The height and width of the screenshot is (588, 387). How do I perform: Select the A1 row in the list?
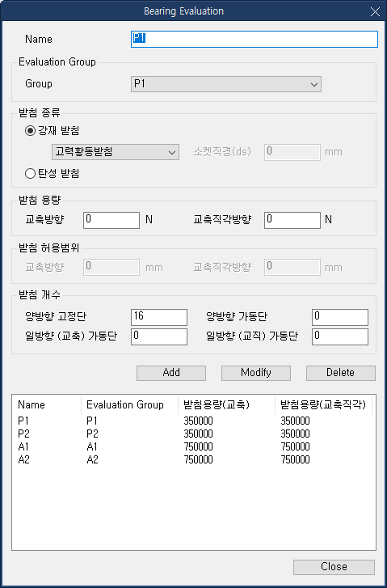click(x=194, y=446)
